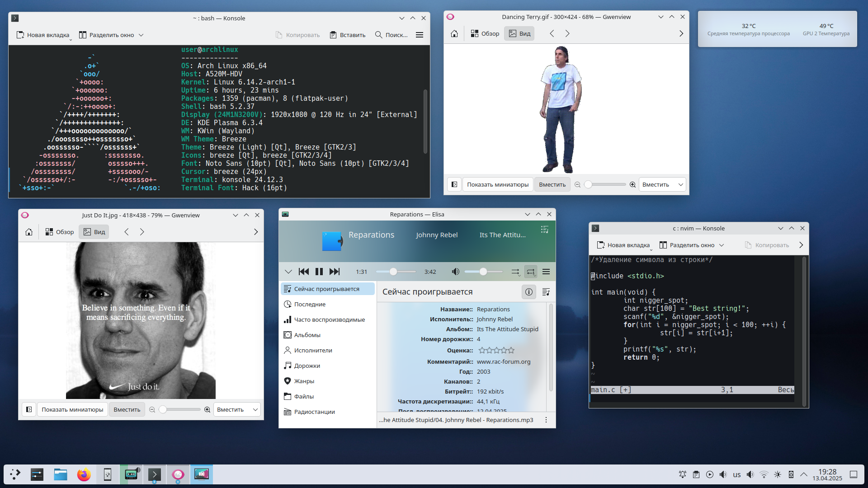
Task: Click Firefox icon in taskbar
Action: (x=84, y=474)
